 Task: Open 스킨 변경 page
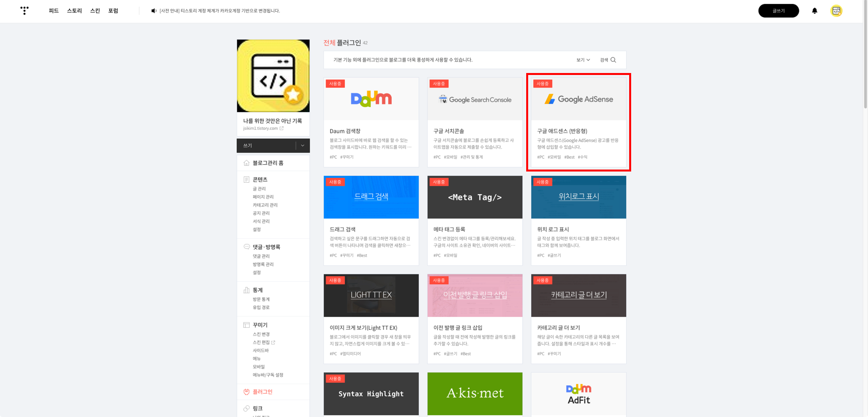261,334
